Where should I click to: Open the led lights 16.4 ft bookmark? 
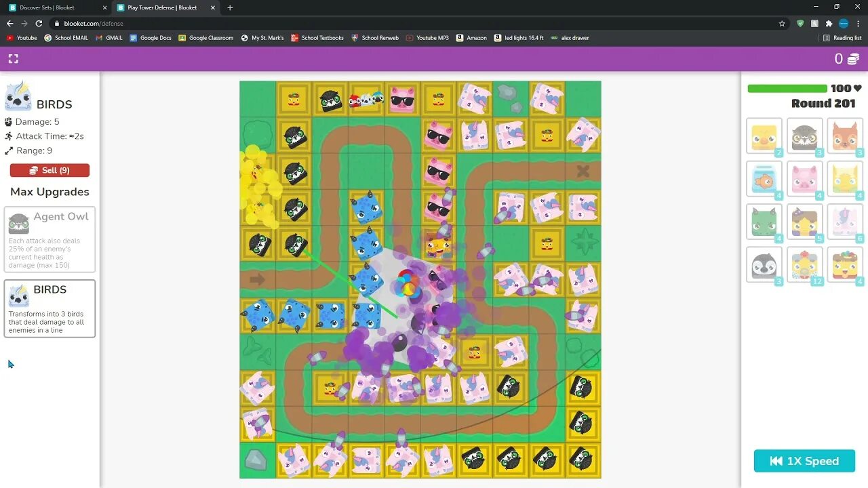519,38
